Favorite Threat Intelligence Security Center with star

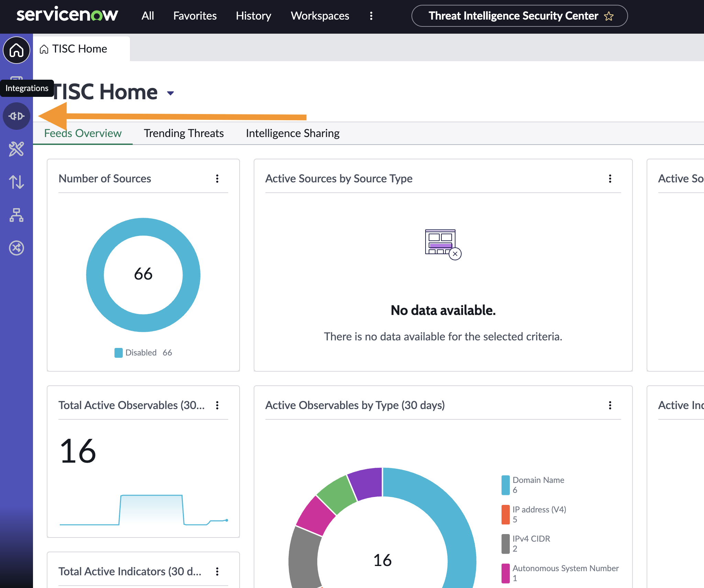(x=609, y=16)
